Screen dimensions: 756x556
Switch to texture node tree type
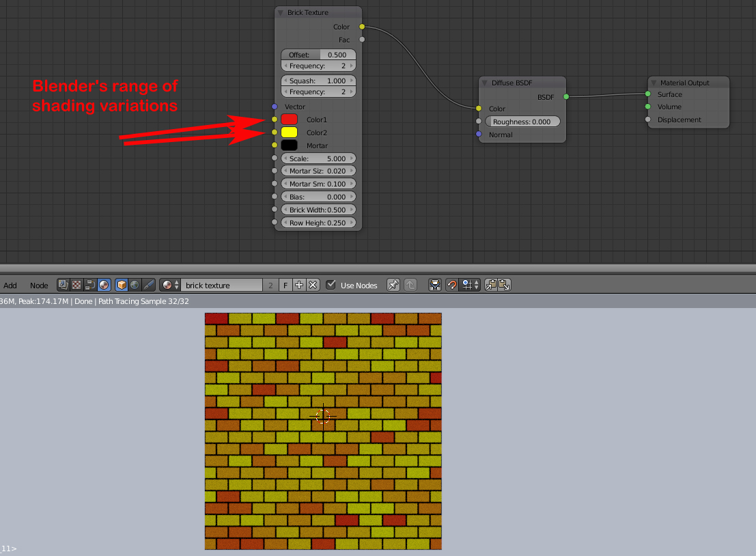76,285
